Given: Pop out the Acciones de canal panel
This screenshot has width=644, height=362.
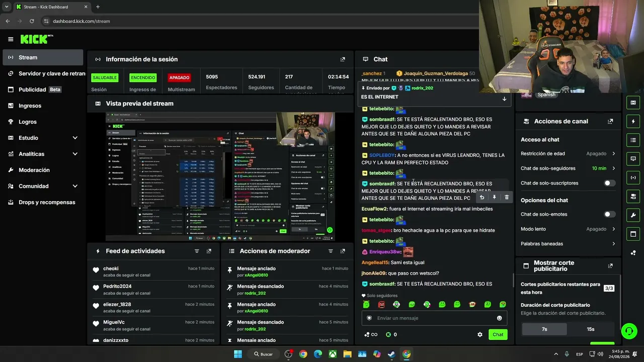Looking at the screenshot, I should point(610,121).
